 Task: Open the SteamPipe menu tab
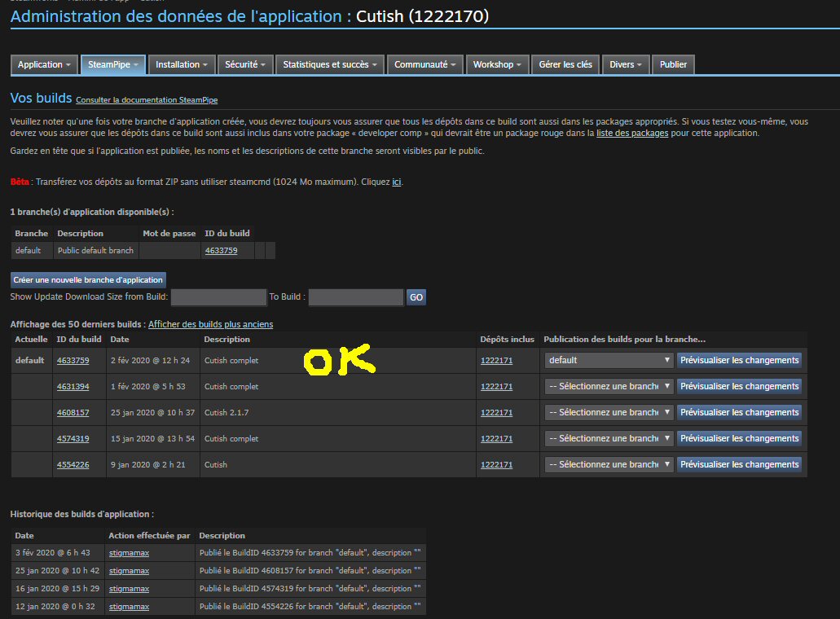(113, 64)
